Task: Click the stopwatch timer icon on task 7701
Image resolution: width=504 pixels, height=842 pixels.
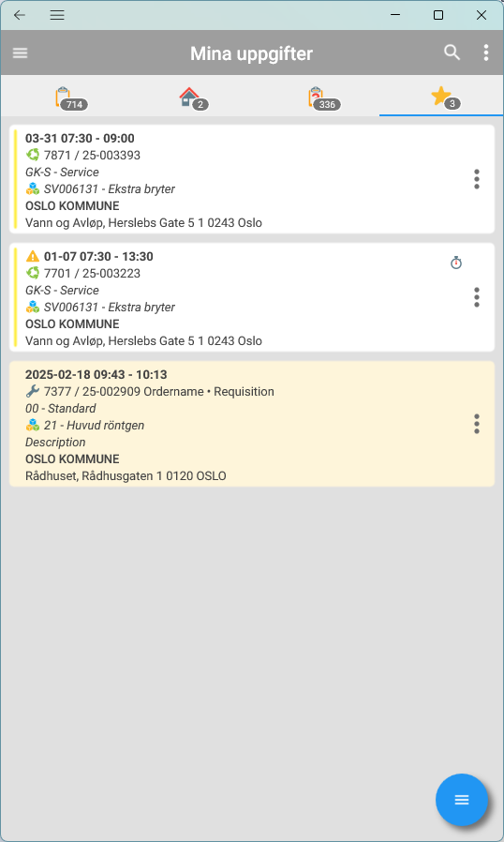Action: [455, 263]
